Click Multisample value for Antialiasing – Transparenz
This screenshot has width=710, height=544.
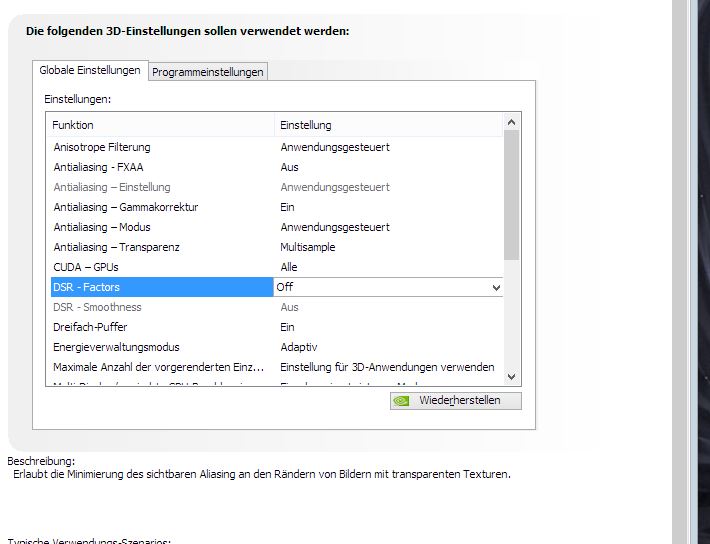[307, 247]
